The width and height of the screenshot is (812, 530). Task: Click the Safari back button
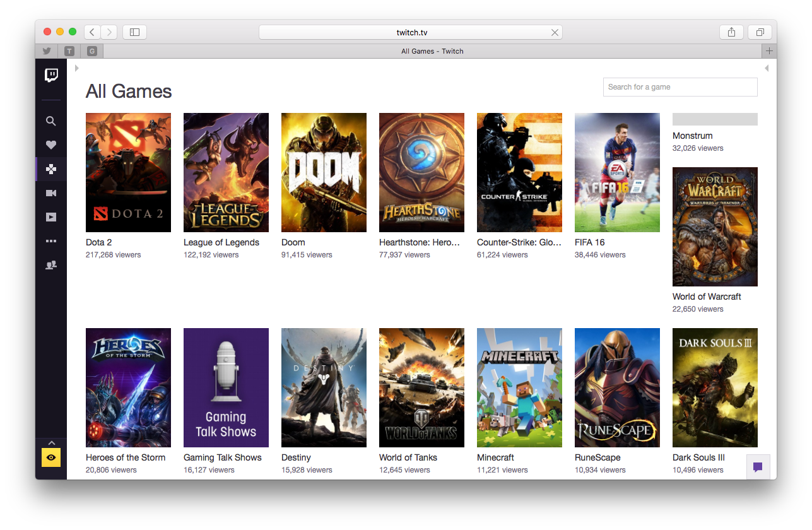tap(92, 32)
